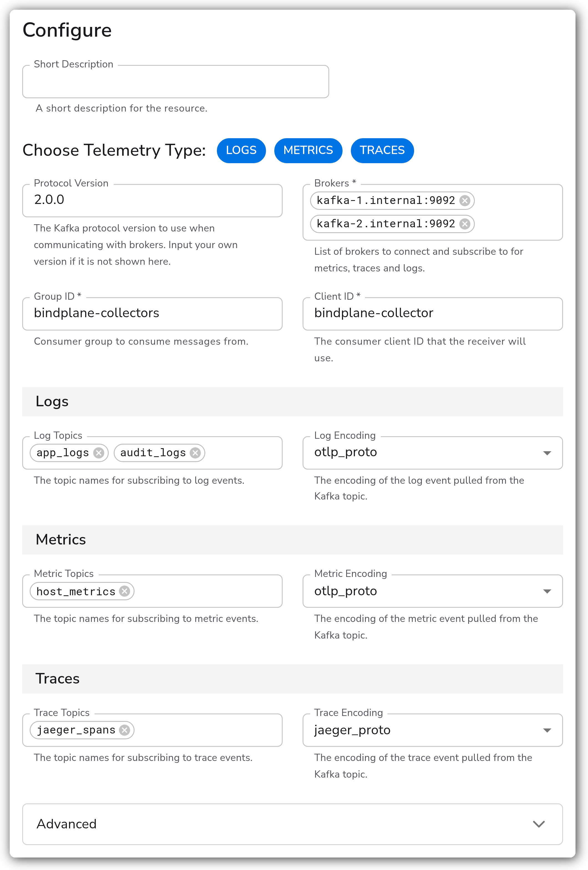Remove the host_metrics topic chip
This screenshot has height=870, width=588.
[x=125, y=591]
